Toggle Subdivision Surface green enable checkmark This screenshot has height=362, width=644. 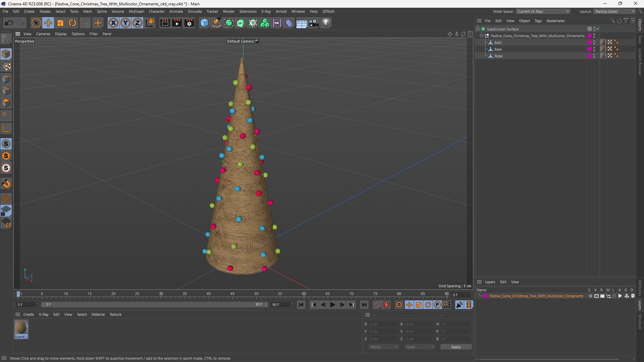(x=598, y=29)
